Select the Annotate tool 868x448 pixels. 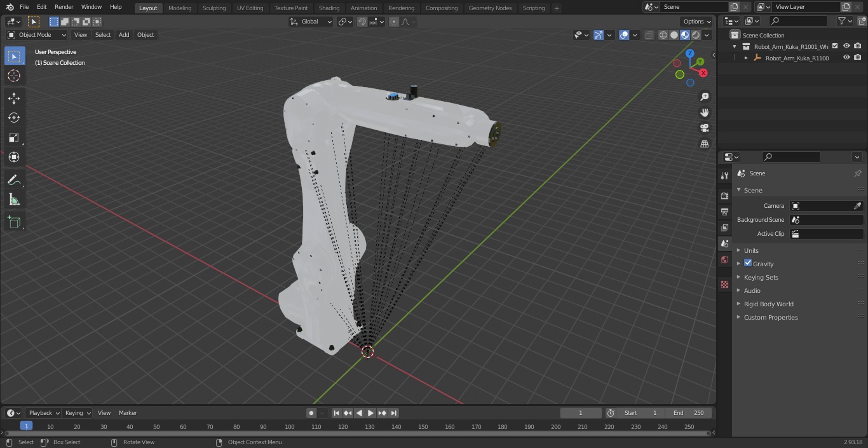pyautogui.click(x=14, y=180)
